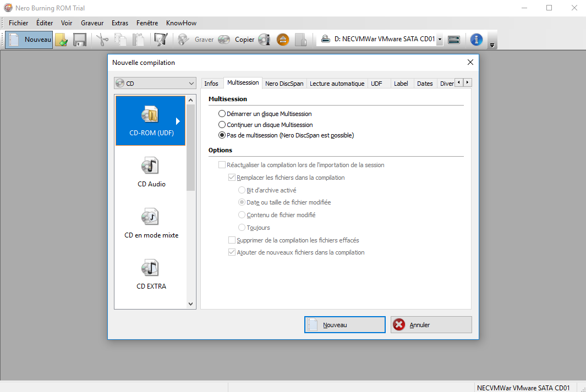Click the disc info icon after Copier
The image size is (586, 392).
point(264,40)
